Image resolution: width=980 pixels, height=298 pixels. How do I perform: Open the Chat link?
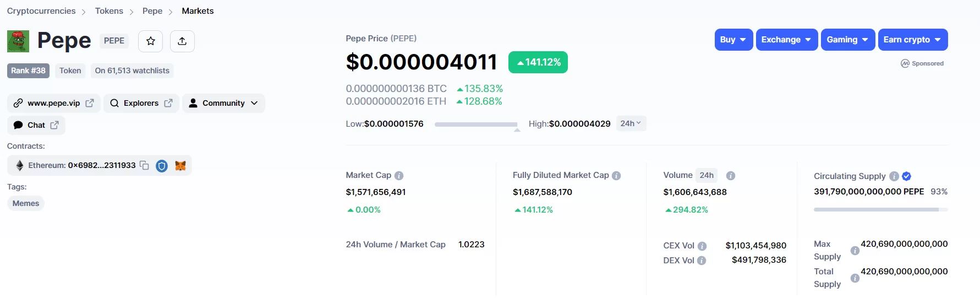coord(36,125)
